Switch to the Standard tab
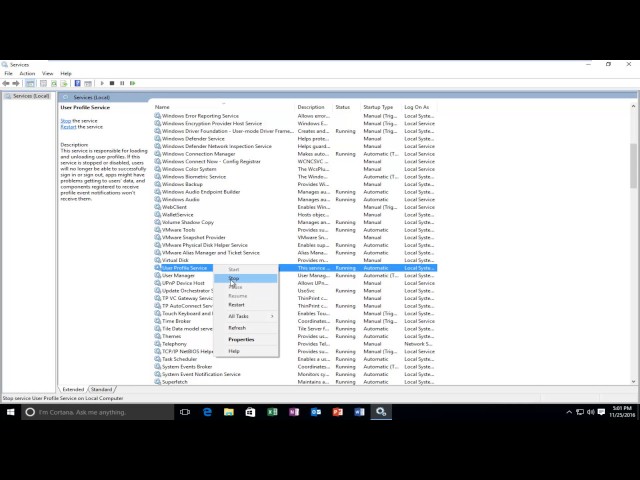This screenshot has width=640, height=480. (x=102, y=389)
